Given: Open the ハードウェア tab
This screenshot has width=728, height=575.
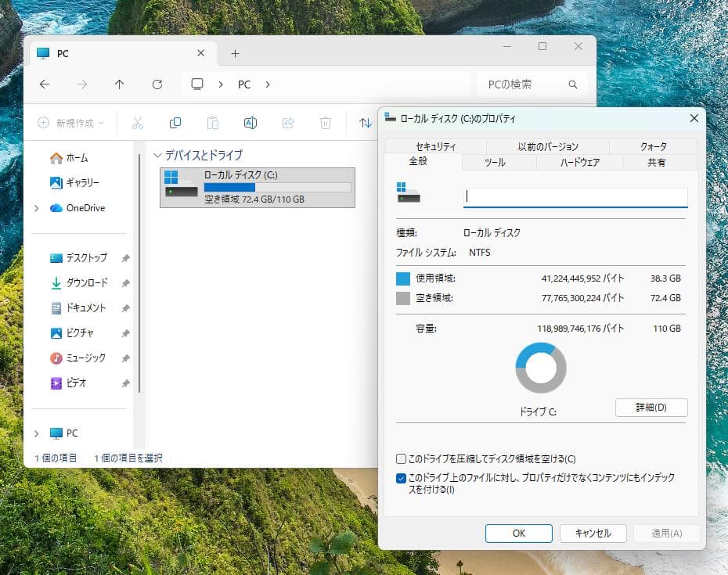Looking at the screenshot, I should pos(582,163).
